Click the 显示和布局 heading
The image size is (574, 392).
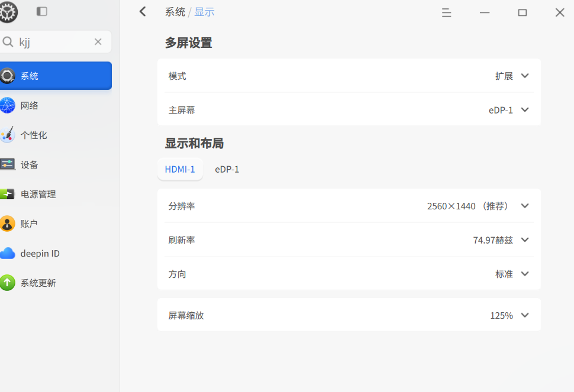click(194, 143)
